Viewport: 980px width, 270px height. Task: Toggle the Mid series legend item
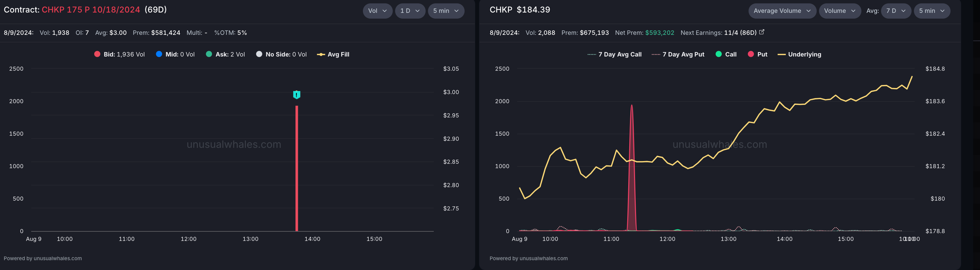(x=176, y=54)
